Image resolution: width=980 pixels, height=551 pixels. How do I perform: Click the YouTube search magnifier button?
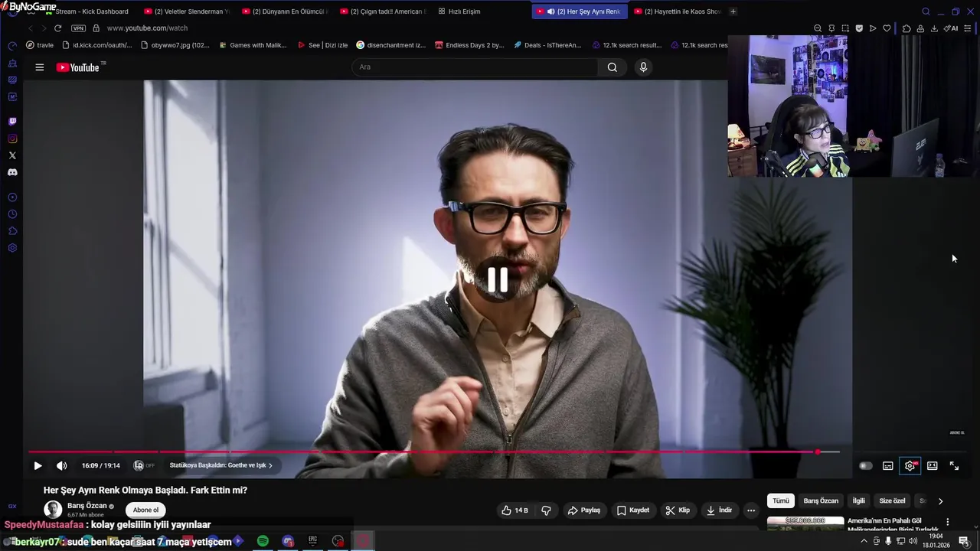612,67
